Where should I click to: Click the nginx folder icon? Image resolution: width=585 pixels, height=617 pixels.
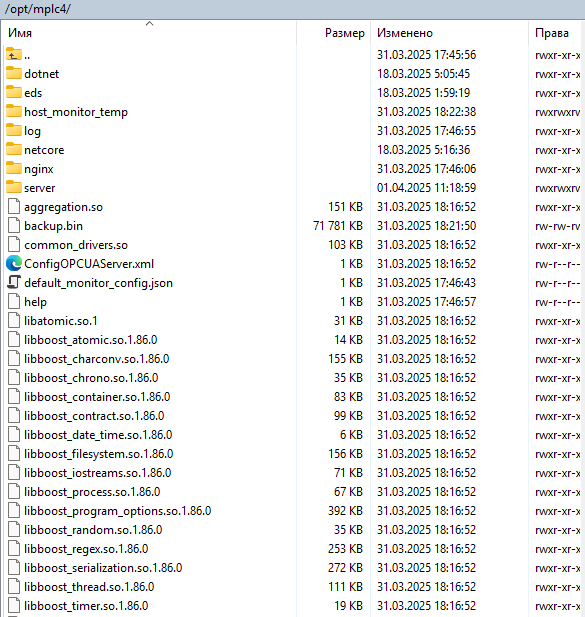click(x=14, y=168)
